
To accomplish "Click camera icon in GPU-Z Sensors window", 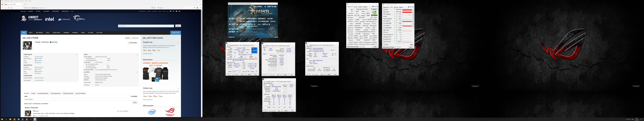I will tap(409, 7).
